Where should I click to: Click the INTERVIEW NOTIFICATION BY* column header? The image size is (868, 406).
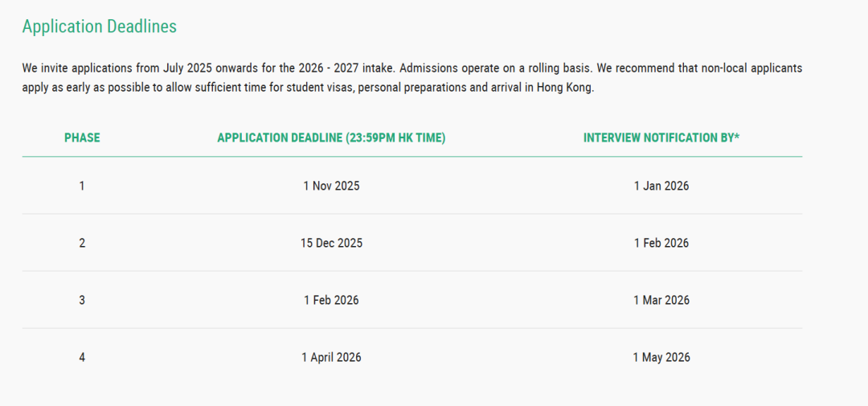click(661, 138)
